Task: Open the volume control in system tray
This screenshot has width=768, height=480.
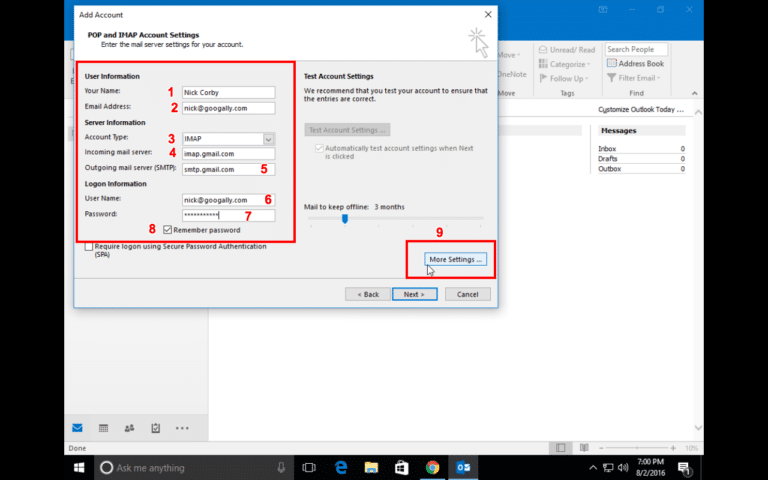Action: coord(623,468)
